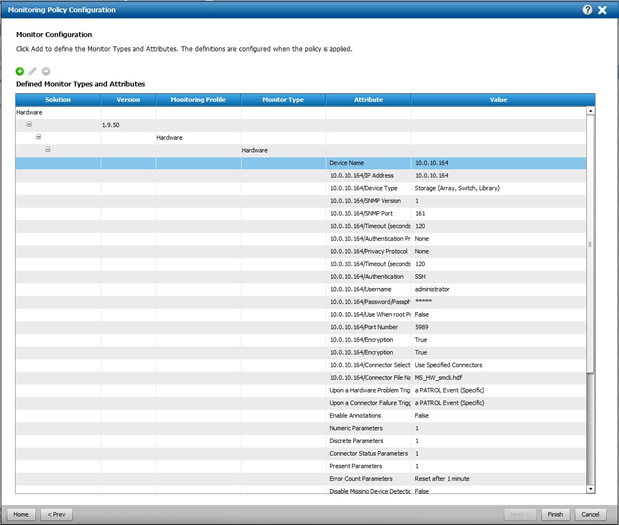Click the green Add monitor type icon

(20, 72)
